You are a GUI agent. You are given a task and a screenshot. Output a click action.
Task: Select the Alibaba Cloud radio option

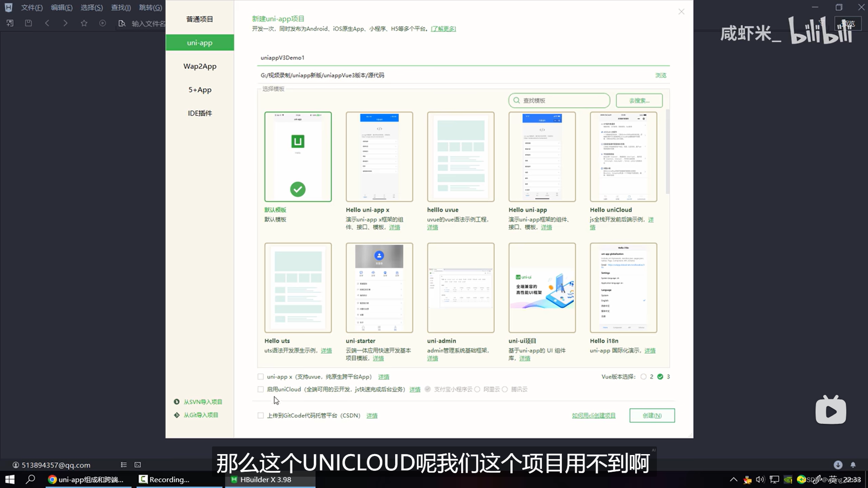(477, 389)
